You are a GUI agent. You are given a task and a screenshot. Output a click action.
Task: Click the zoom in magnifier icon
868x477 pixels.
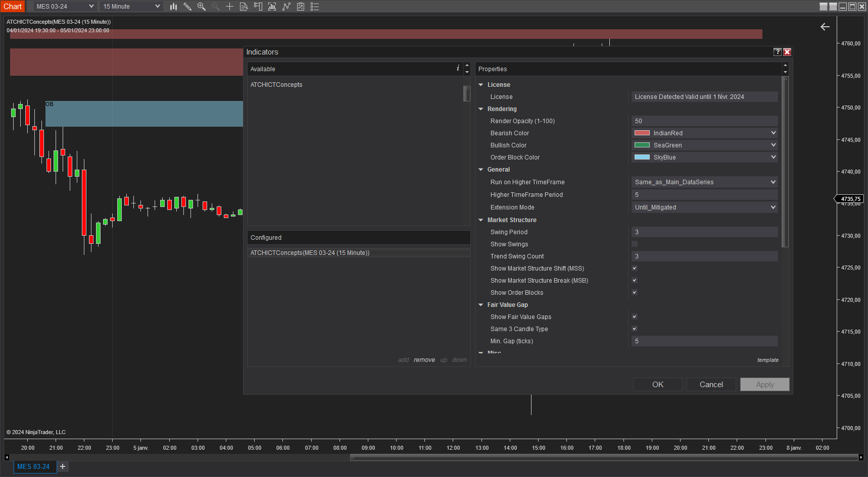click(x=202, y=7)
